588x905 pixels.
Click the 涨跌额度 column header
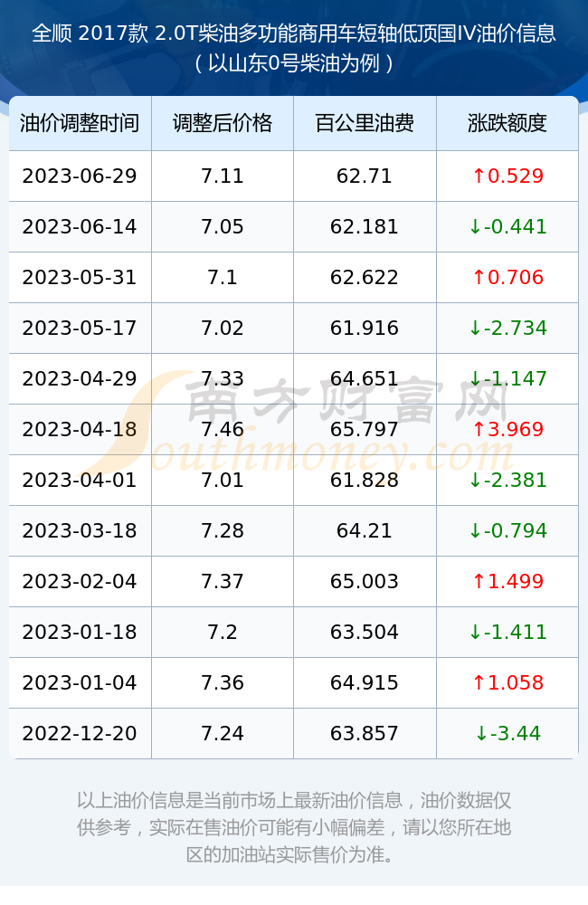(507, 123)
